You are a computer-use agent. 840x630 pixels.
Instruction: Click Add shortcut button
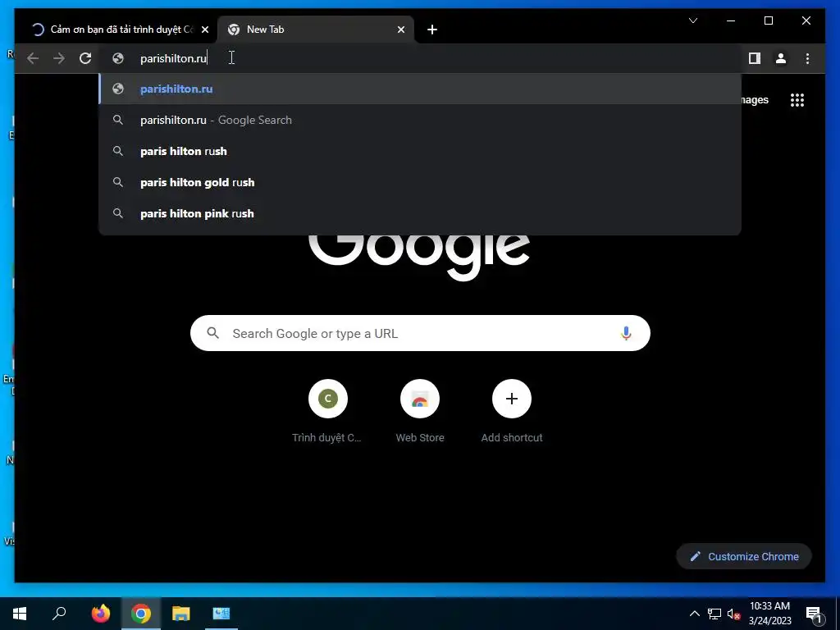(x=512, y=412)
